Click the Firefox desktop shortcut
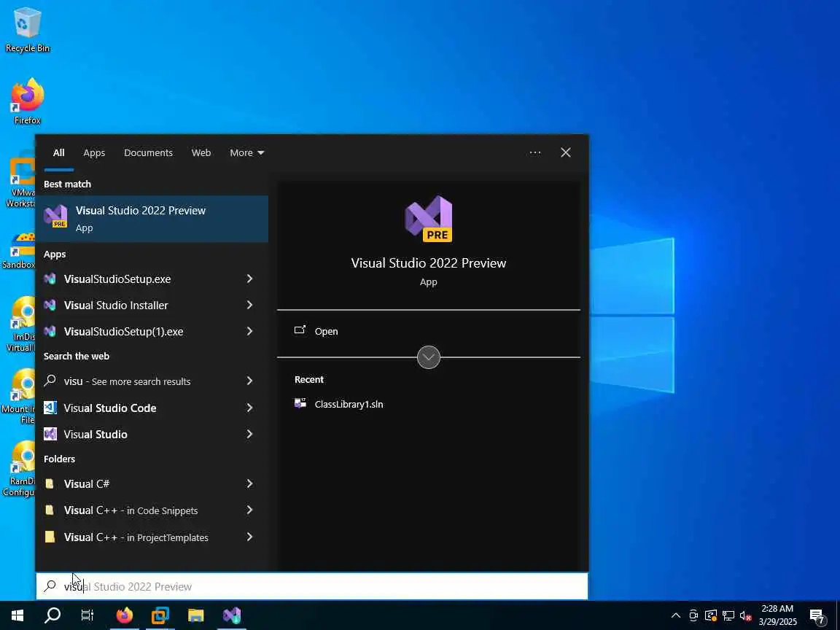Image resolution: width=840 pixels, height=630 pixels. click(27, 102)
